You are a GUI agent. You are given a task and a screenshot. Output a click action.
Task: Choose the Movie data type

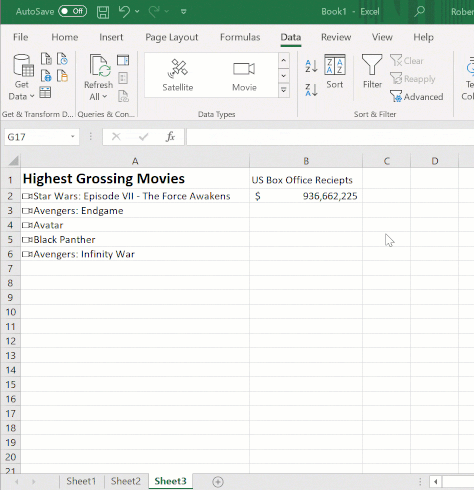click(x=244, y=75)
